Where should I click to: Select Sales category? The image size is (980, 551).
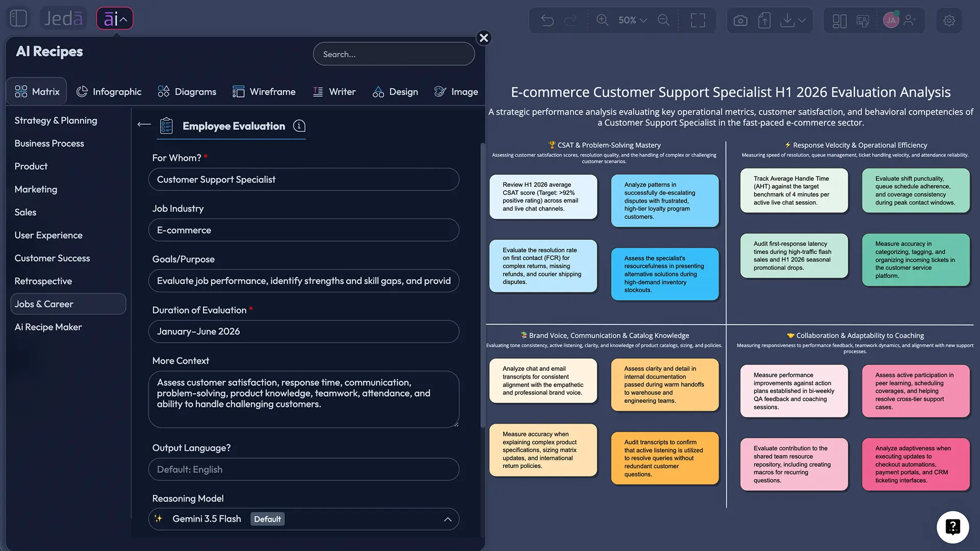25,212
